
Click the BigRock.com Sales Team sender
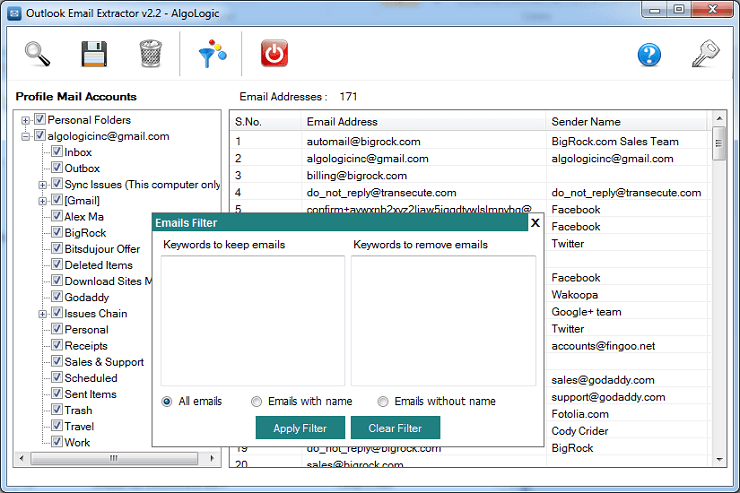(615, 142)
